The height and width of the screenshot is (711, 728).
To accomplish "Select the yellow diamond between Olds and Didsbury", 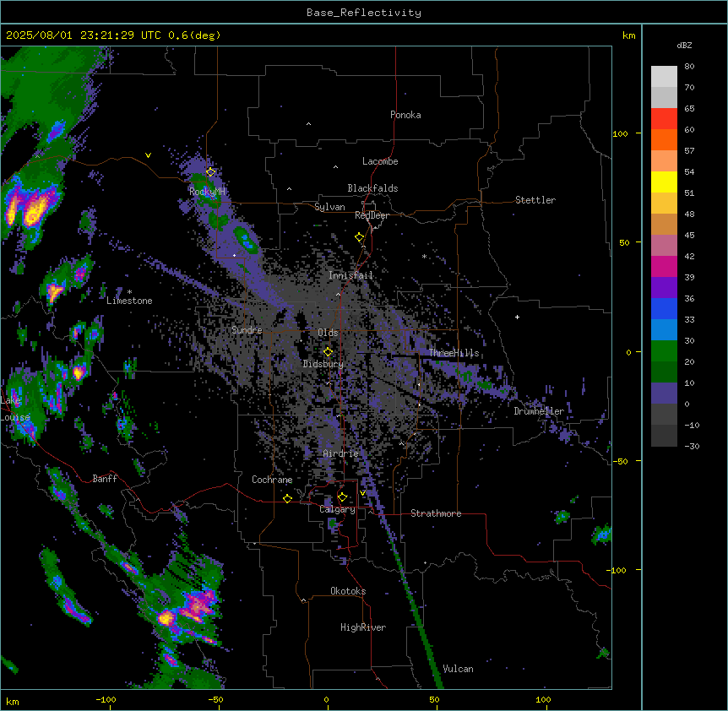I will [329, 352].
